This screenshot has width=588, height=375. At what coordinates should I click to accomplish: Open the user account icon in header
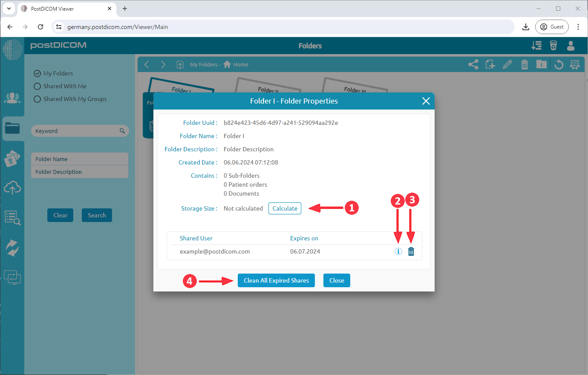[x=571, y=46]
